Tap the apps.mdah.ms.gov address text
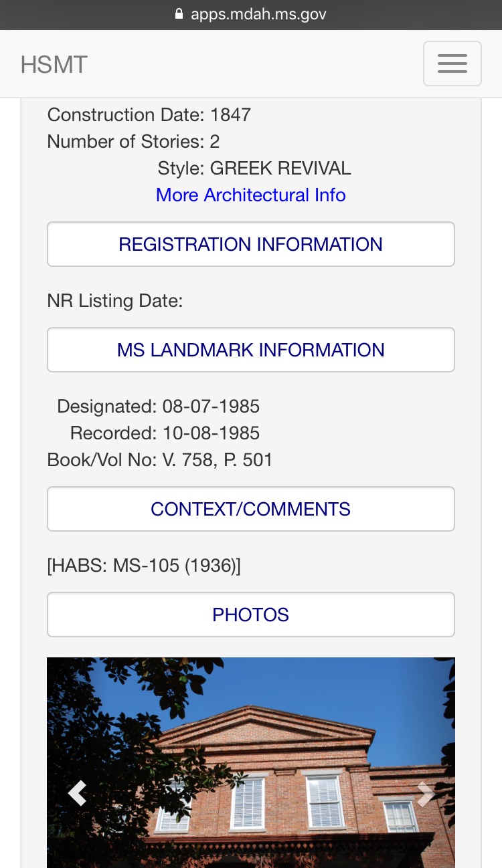Screen dimensions: 502x868 click(x=258, y=14)
